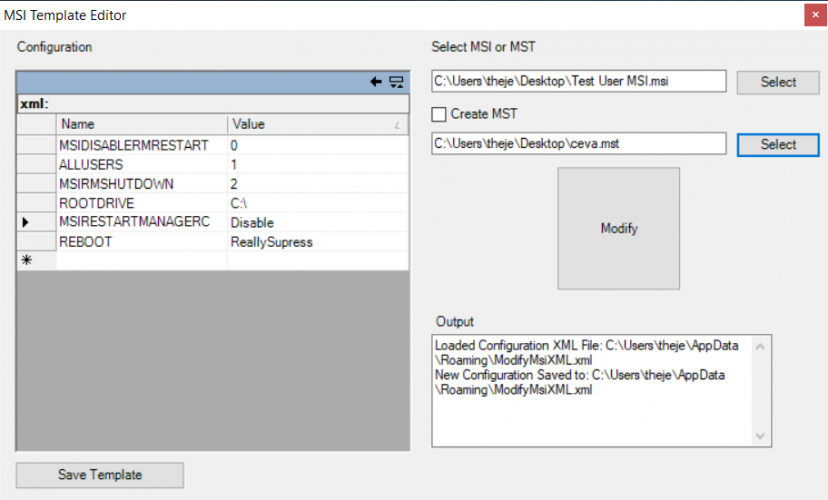Image resolution: width=828 pixels, height=500 pixels.
Task: Click the ceva.mst path text field
Action: 578,145
